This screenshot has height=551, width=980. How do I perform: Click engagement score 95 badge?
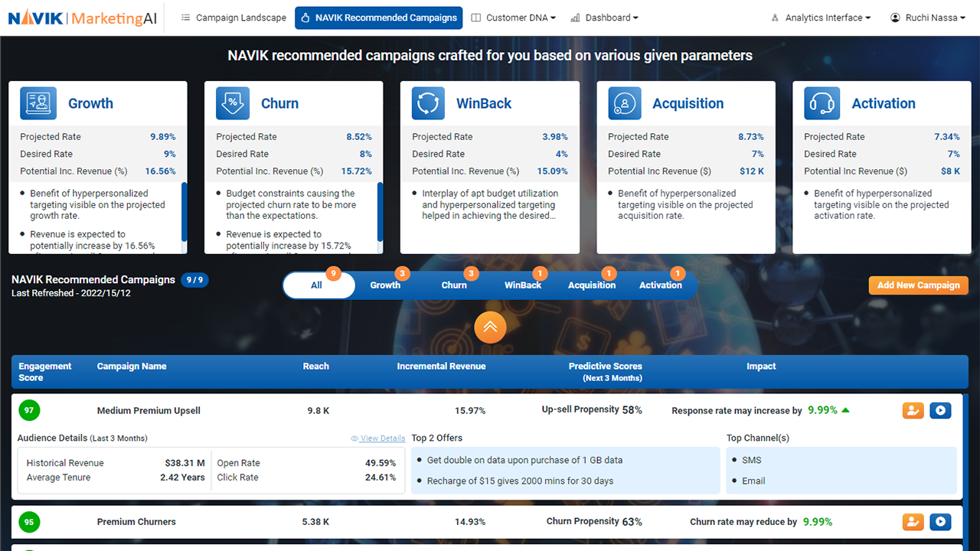pos(29,523)
